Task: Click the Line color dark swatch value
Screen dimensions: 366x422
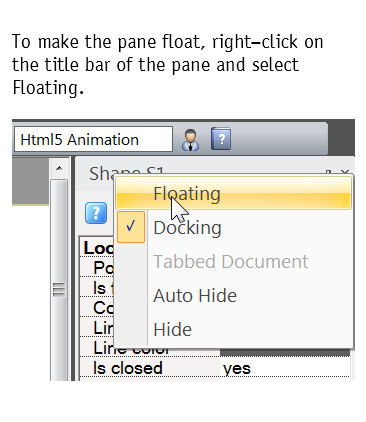Action: pyautogui.click(x=285, y=352)
